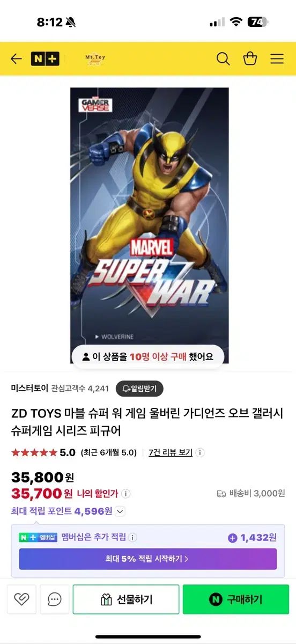Toggle 알림받기 notification bell button
The height and width of the screenshot is (644, 296).
click(139, 389)
